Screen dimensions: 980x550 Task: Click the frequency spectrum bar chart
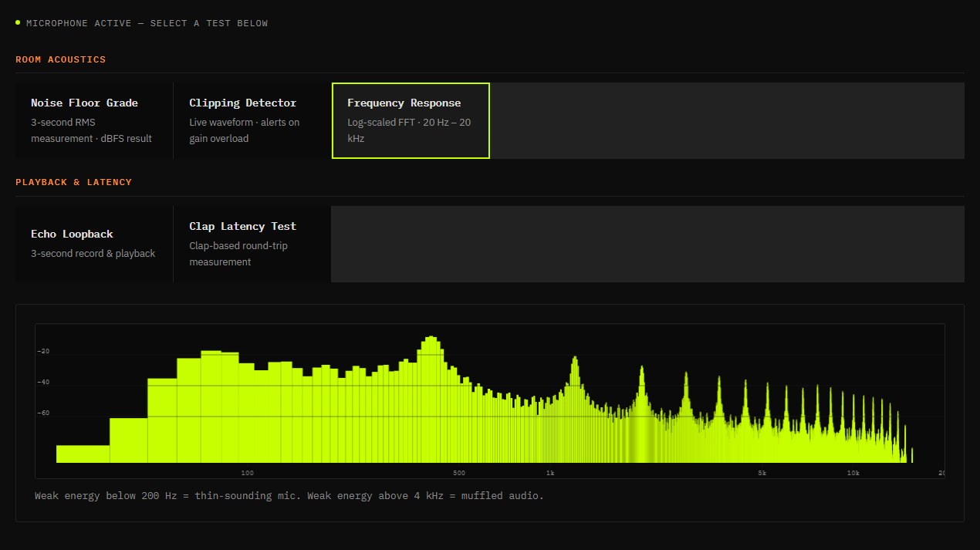(x=490, y=401)
